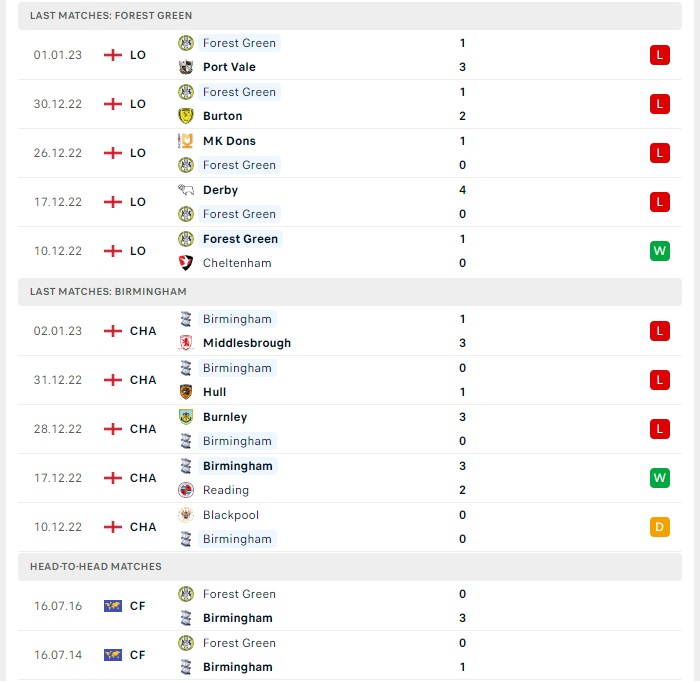Click the red L badge for Port Vale match
The height and width of the screenshot is (683, 700).
[x=659, y=55]
